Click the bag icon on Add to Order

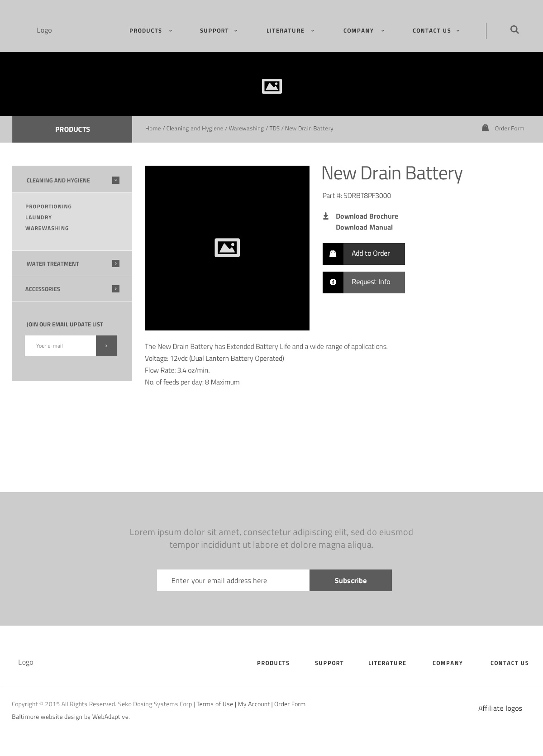click(333, 254)
